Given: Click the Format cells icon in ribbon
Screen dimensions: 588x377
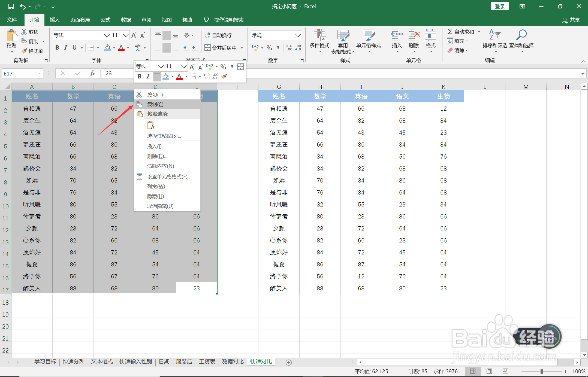Looking at the screenshot, I should pos(431,35).
